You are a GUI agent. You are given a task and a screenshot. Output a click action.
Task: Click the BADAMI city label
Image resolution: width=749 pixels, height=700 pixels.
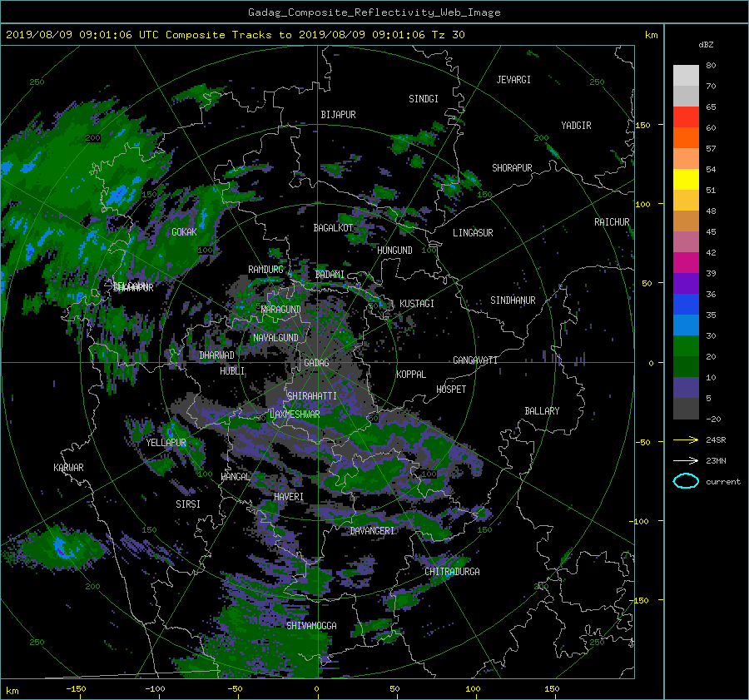(330, 275)
